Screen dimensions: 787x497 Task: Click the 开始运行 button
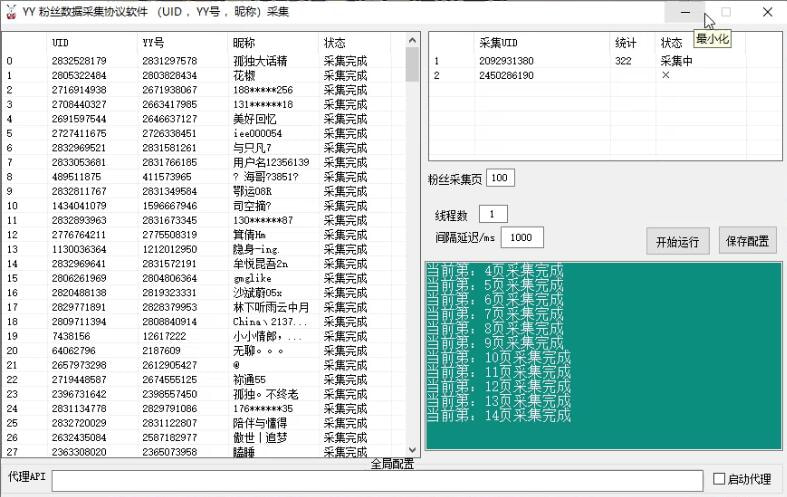[x=677, y=241]
